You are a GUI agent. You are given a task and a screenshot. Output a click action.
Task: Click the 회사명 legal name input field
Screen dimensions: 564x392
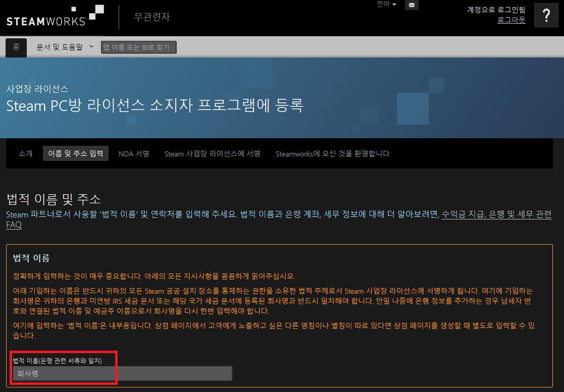pyautogui.click(x=122, y=373)
